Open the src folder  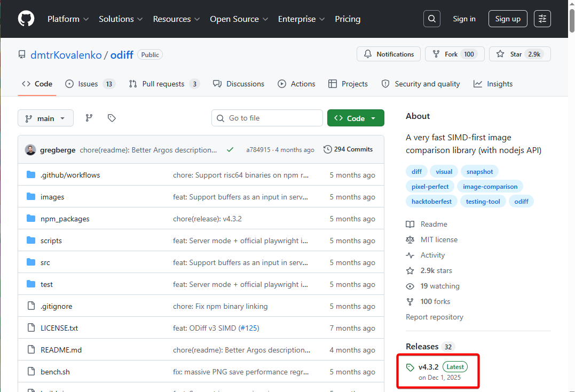pos(45,262)
